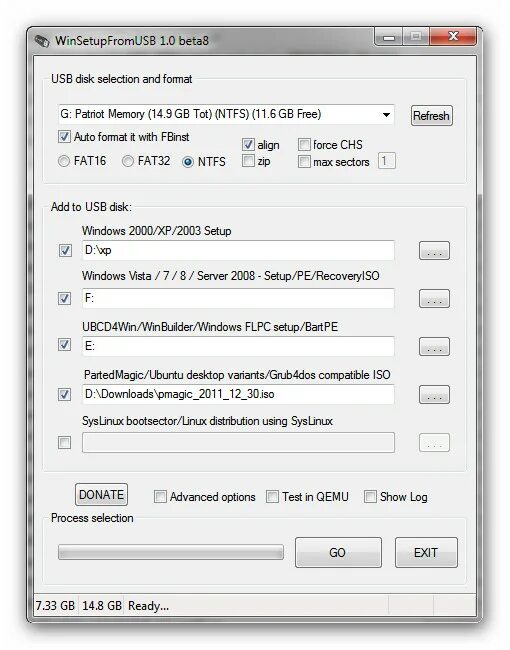Click the 'USB disk selection and format' label
Screen dimensions: 510x650
tap(121, 79)
